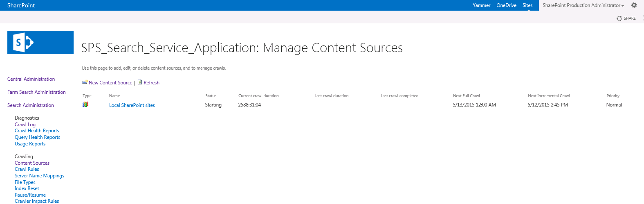Click the 5/13/2015 12:00 AM value
Viewport: 644px width, 204px height.
(x=474, y=105)
